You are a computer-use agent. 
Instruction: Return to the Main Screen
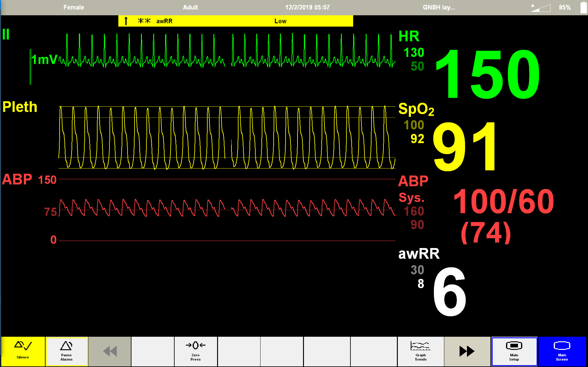562,351
